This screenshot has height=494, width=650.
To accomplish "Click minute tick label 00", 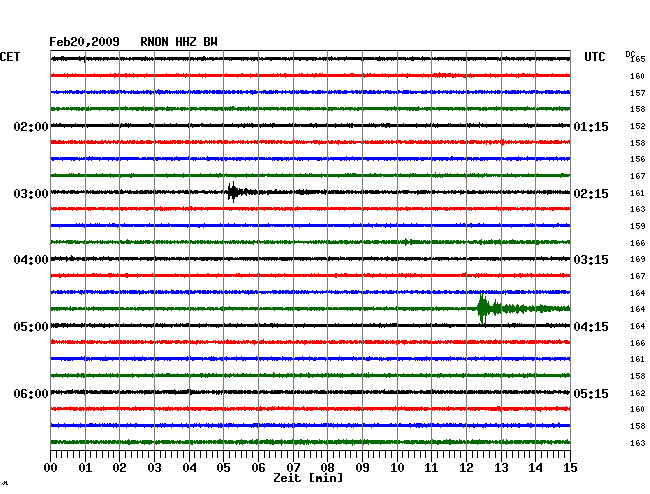I will [x=51, y=468].
